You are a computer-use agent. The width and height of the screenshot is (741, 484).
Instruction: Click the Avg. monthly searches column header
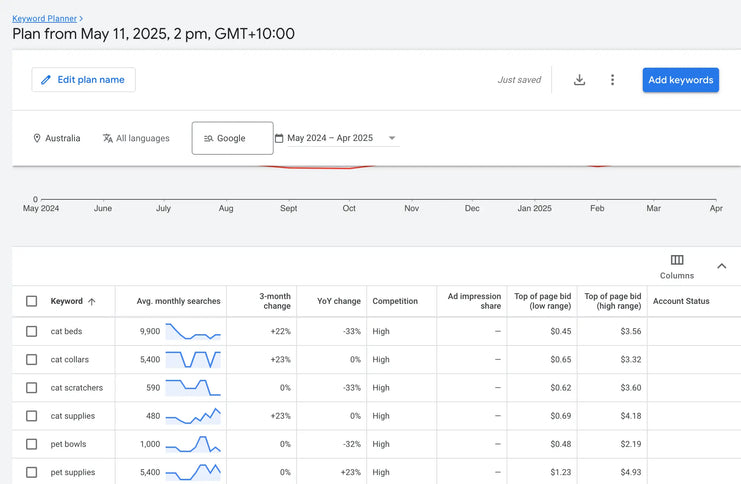(x=177, y=301)
